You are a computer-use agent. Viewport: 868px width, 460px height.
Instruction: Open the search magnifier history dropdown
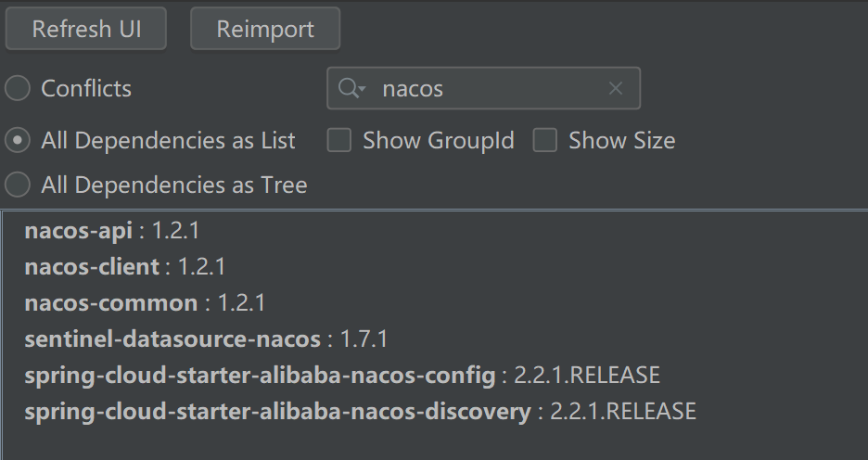(352, 89)
